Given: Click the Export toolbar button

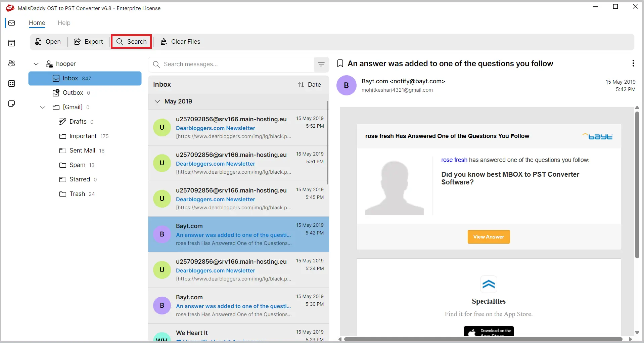Looking at the screenshot, I should (88, 42).
